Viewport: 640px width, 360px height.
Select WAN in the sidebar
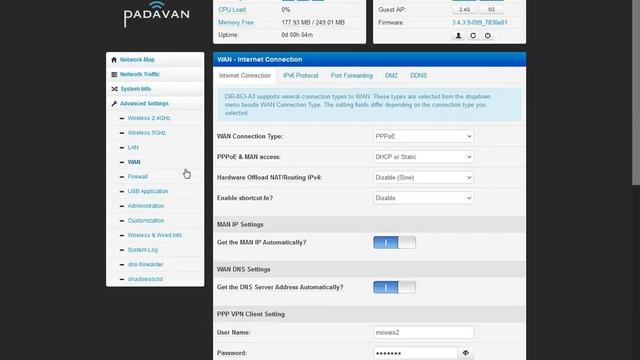click(x=134, y=162)
